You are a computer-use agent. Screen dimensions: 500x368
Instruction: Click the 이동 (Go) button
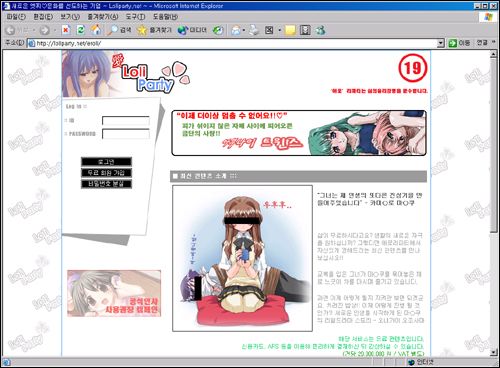coord(459,43)
